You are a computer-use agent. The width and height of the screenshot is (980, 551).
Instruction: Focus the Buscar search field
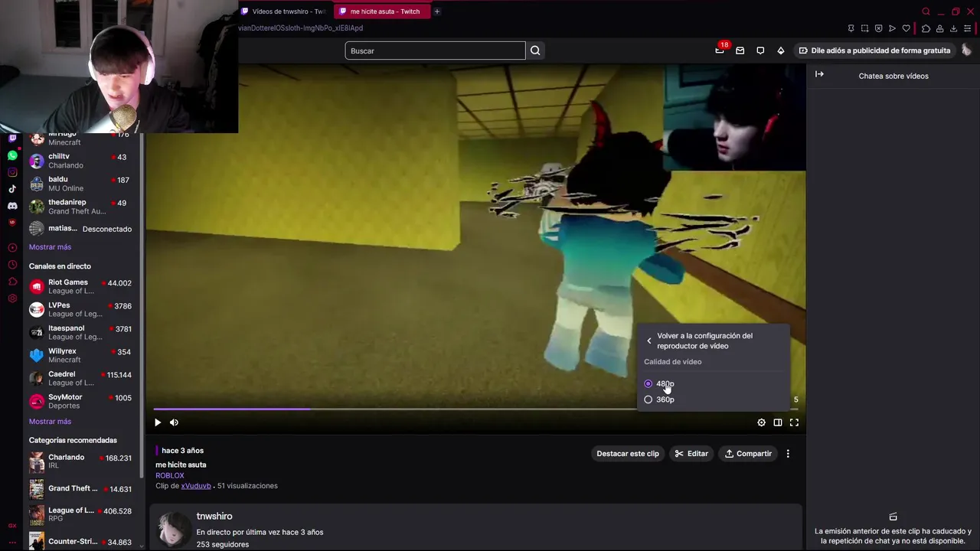(x=435, y=51)
